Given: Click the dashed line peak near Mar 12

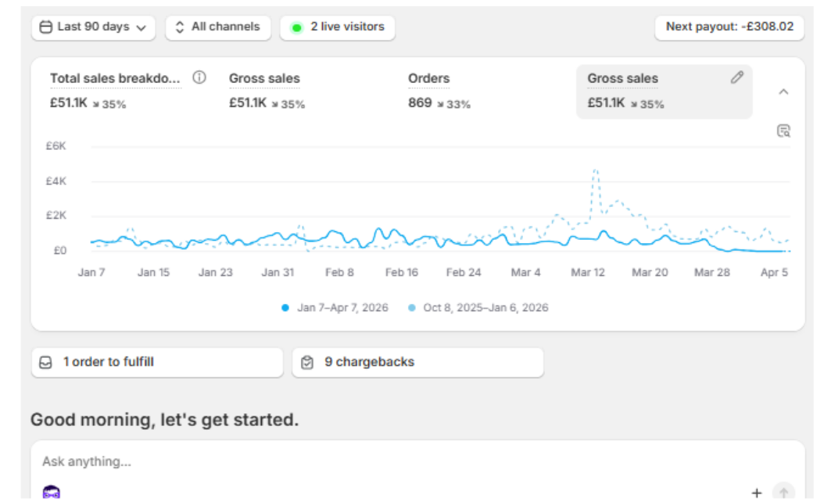Looking at the screenshot, I should pos(596,170).
